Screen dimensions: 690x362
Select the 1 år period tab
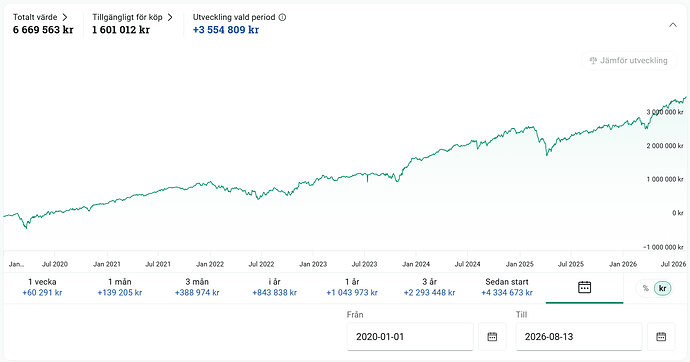tap(352, 288)
